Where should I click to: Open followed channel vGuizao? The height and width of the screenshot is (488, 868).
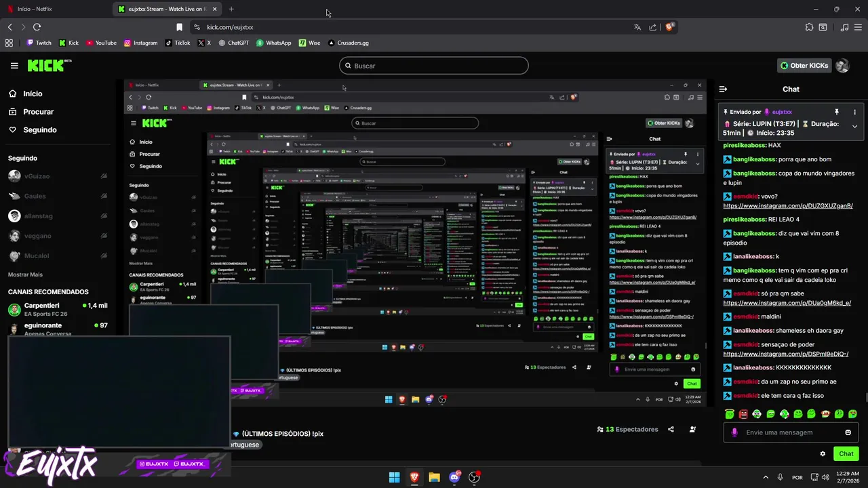click(58, 176)
